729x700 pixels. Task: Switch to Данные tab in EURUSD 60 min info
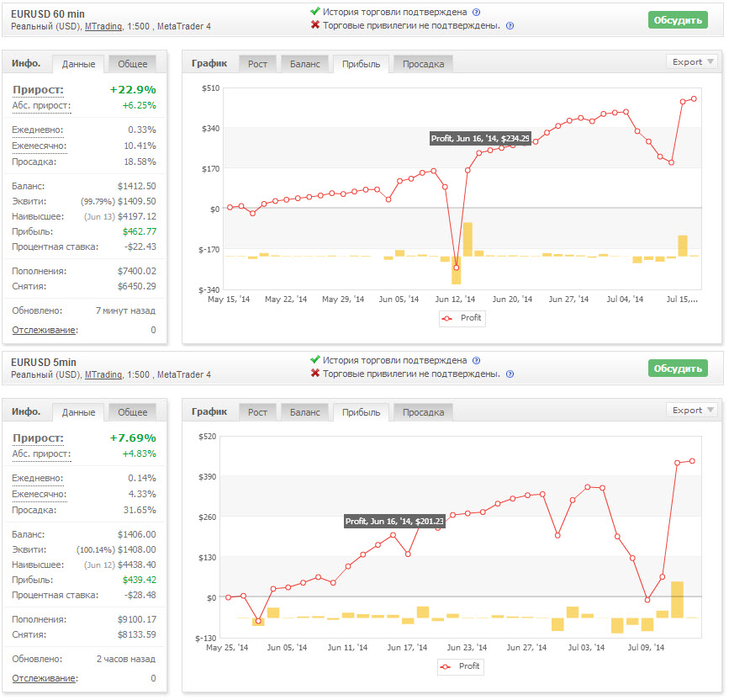click(x=78, y=64)
